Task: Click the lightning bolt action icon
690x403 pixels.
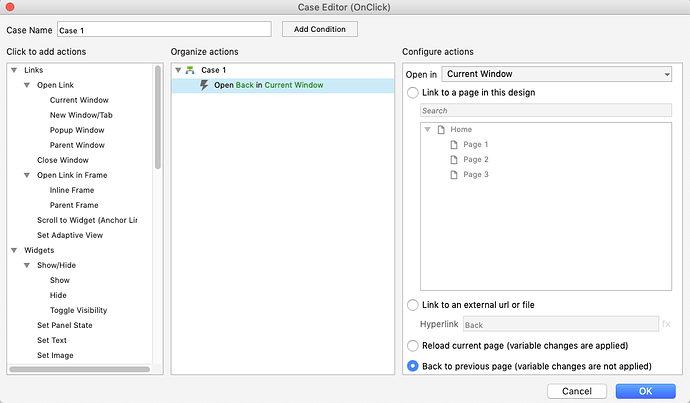Action: tap(205, 85)
